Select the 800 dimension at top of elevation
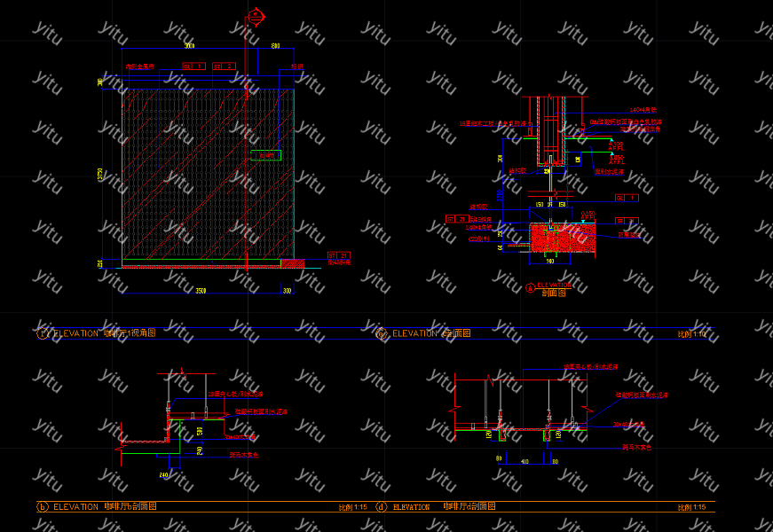This screenshot has height=532, width=773. (275, 45)
